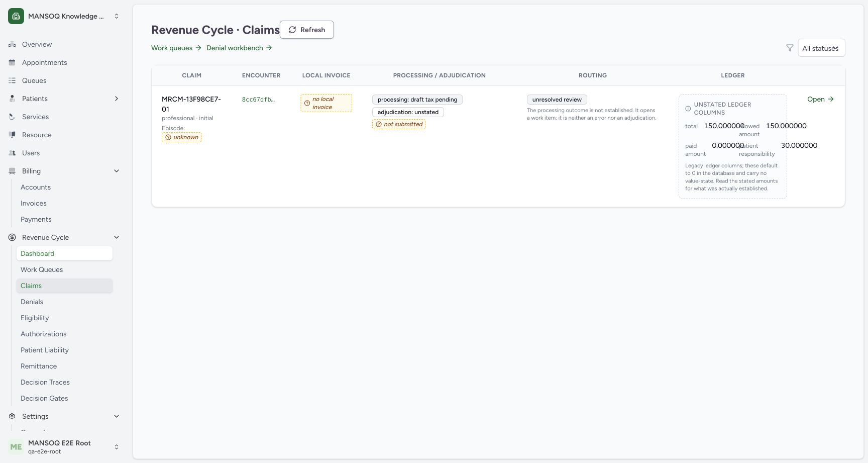
Task: Open Patient Liability in the sidebar
Action: (64, 350)
